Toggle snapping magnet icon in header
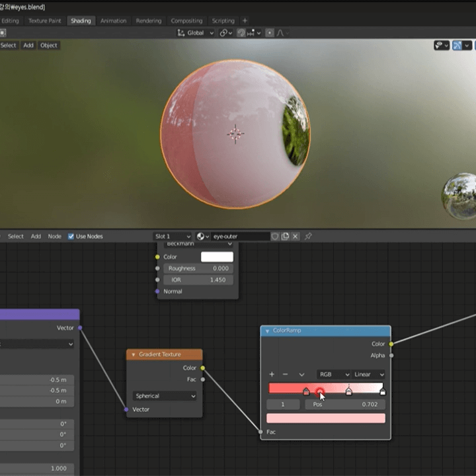This screenshot has height=476, width=476. [241, 33]
